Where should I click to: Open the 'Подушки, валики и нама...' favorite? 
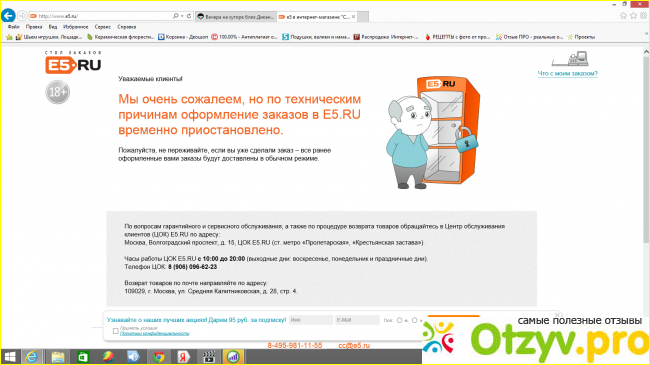[x=316, y=37]
